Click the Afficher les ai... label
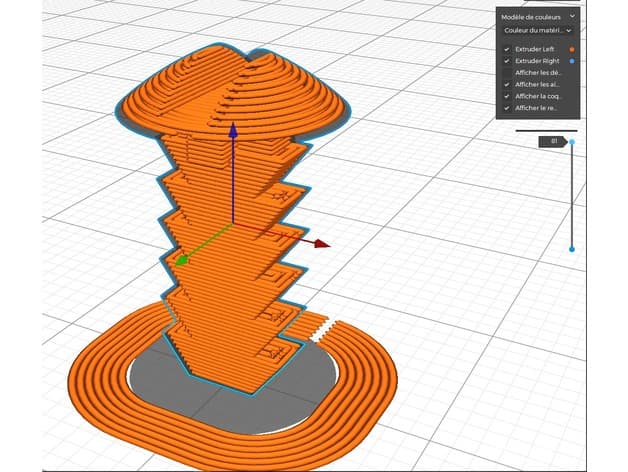 tap(537, 85)
